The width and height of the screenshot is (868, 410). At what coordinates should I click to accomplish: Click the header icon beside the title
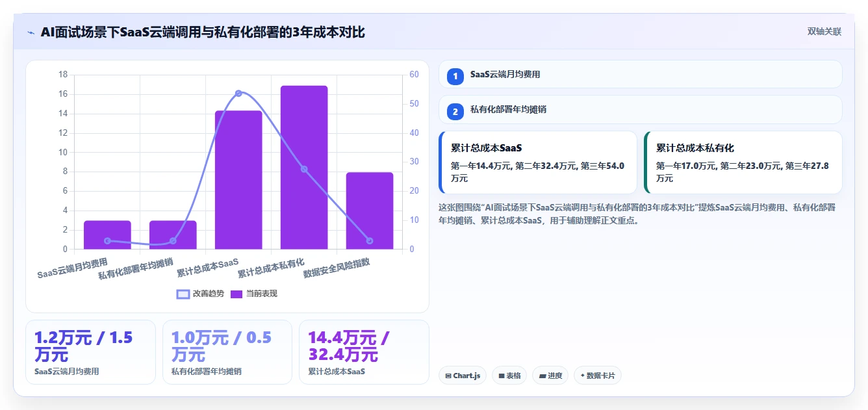coord(31,32)
